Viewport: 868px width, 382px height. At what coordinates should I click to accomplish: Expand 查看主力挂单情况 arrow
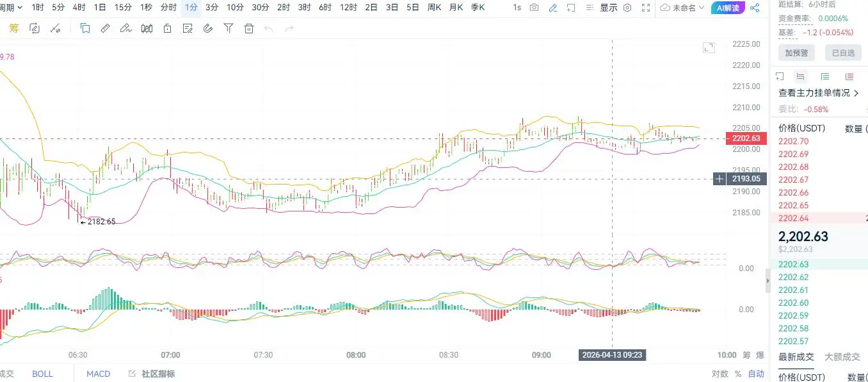[x=856, y=93]
